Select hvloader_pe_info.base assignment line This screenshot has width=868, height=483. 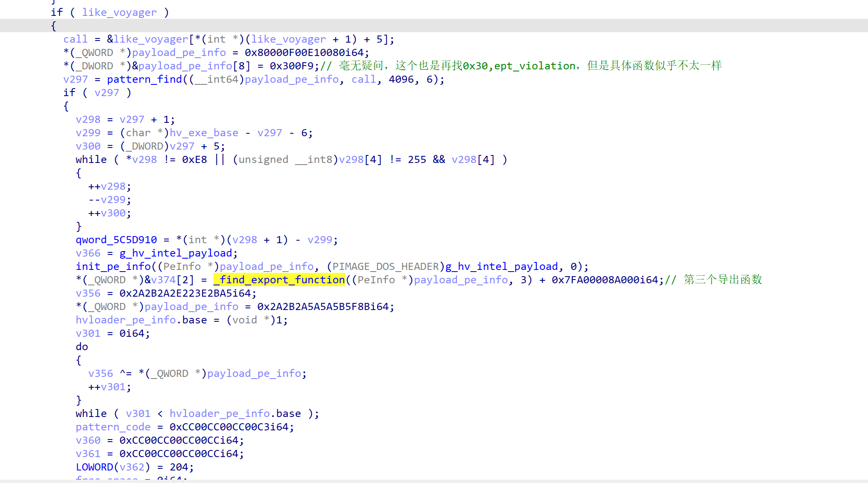[182, 320]
